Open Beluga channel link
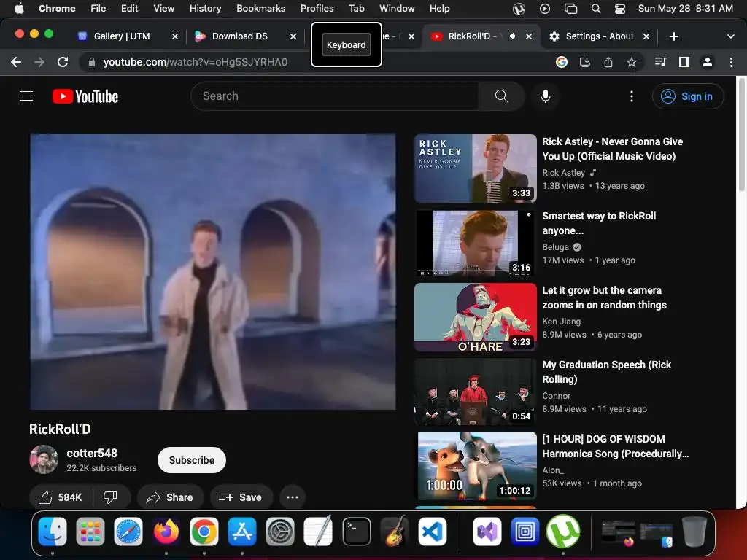This screenshot has height=560, width=747. 555,246
